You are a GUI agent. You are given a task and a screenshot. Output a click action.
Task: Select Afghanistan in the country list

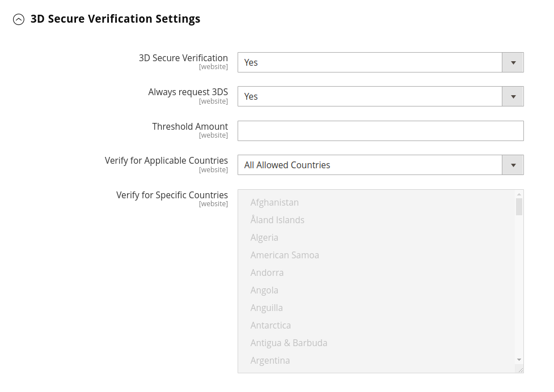point(274,202)
